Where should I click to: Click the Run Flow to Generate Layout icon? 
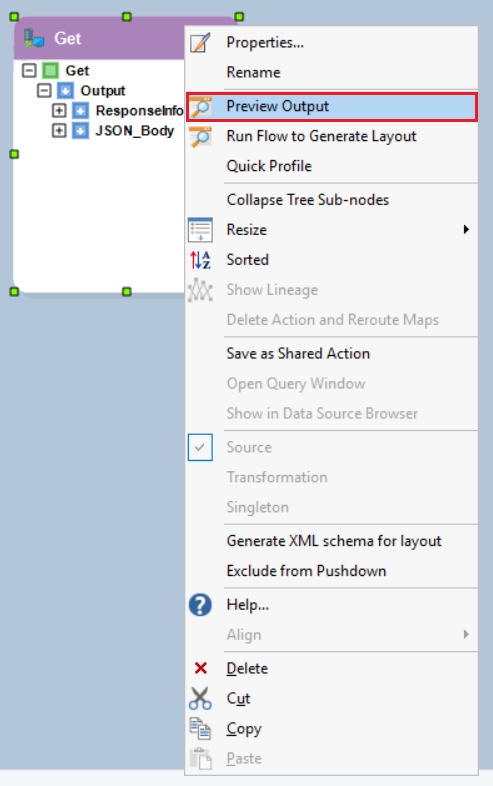pyautogui.click(x=201, y=136)
